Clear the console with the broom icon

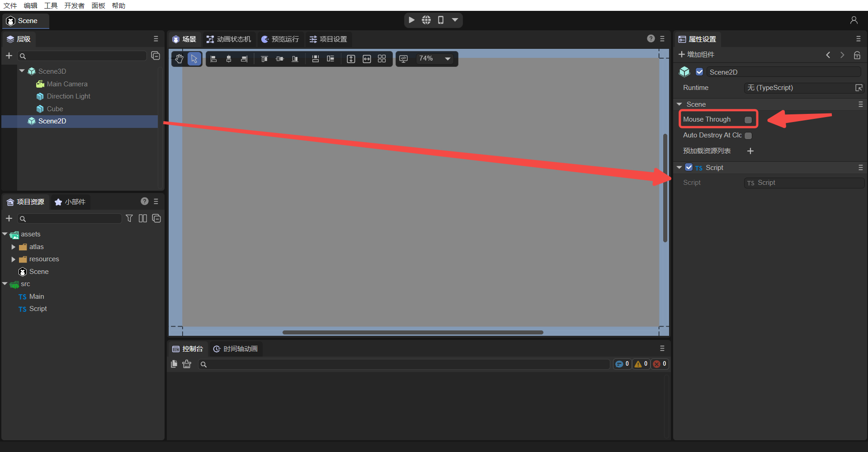[187, 364]
